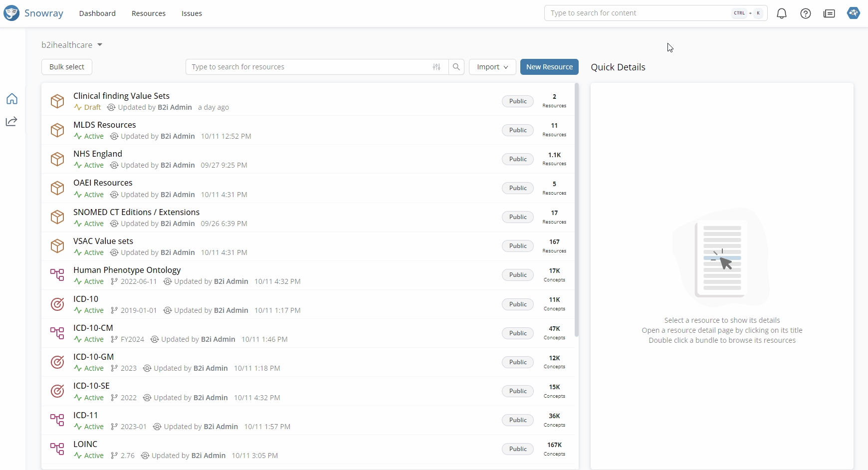The image size is (868, 470).
Task: Open the Import dropdown menu
Action: [x=492, y=67]
